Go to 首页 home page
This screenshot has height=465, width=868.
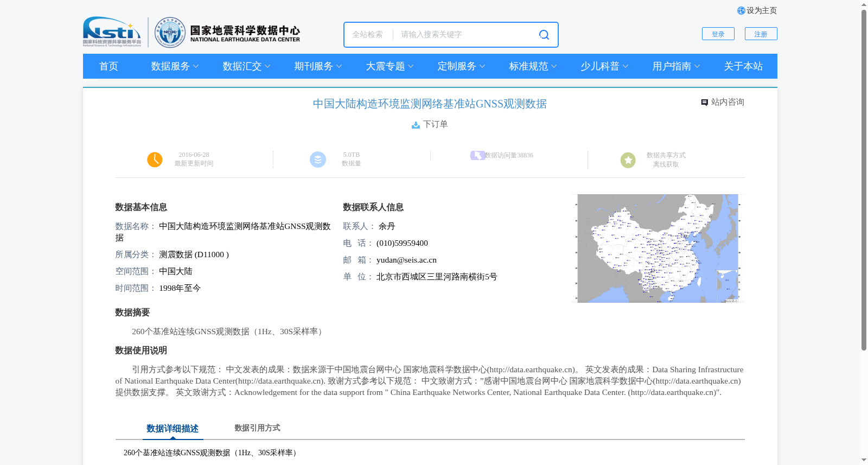point(108,66)
